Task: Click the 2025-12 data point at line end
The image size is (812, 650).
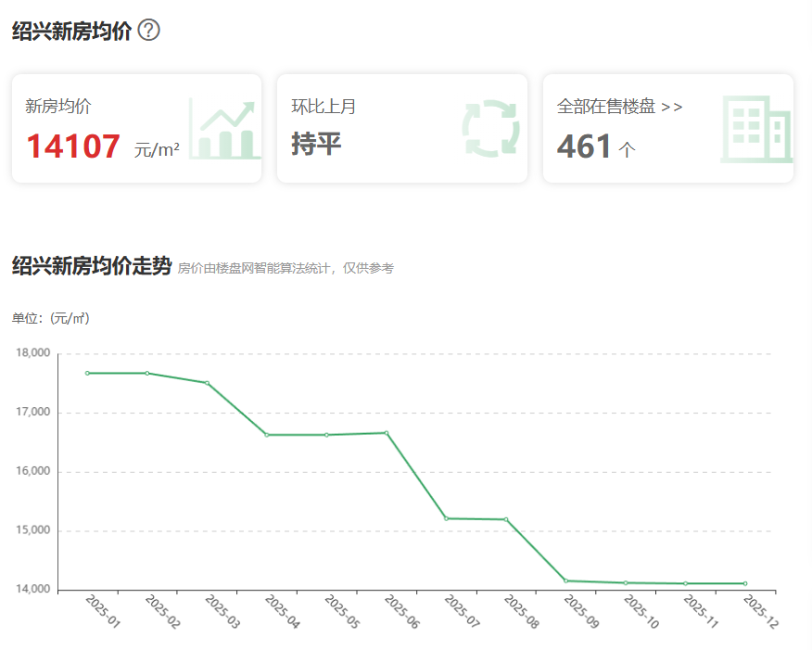Action: 745,583
